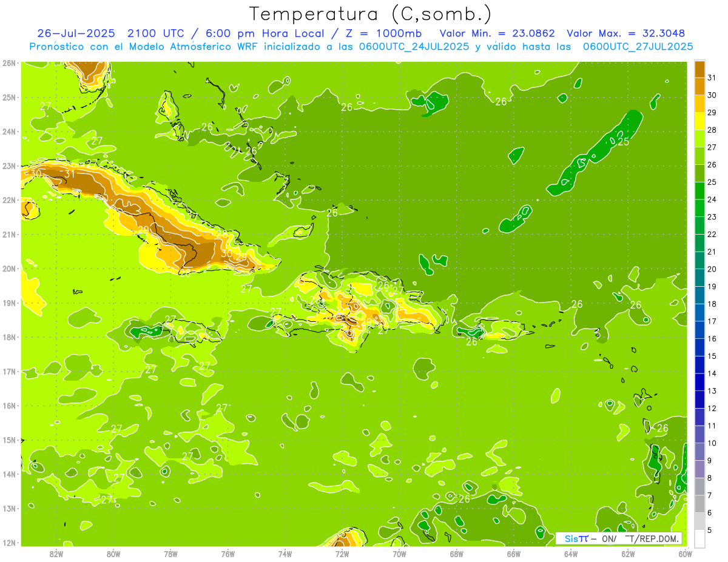Click latitude axis label '26N'

tap(9, 63)
